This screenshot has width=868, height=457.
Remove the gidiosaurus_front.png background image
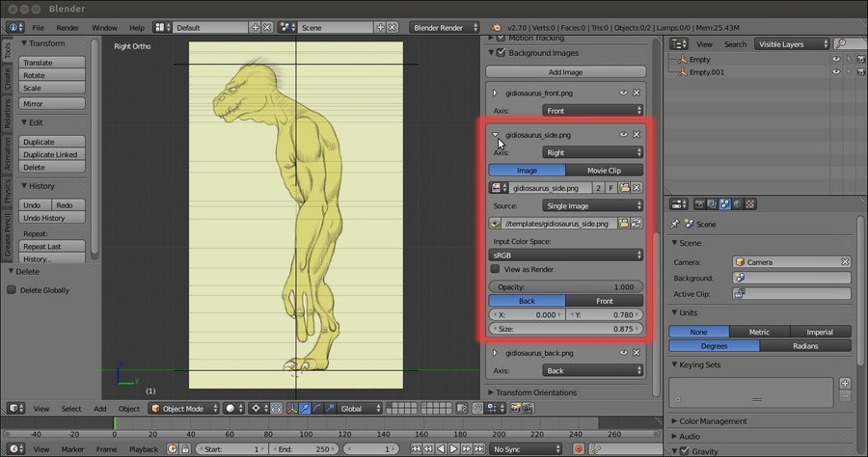pyautogui.click(x=637, y=93)
